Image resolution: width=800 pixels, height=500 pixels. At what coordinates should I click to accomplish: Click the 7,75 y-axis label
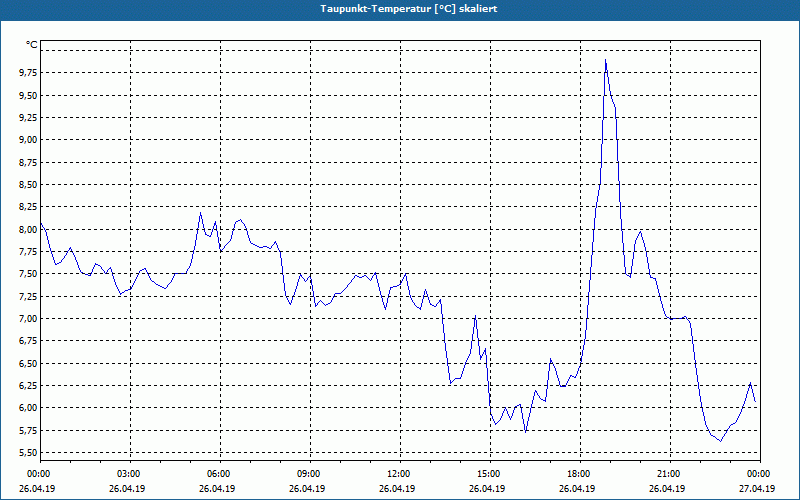coord(28,252)
